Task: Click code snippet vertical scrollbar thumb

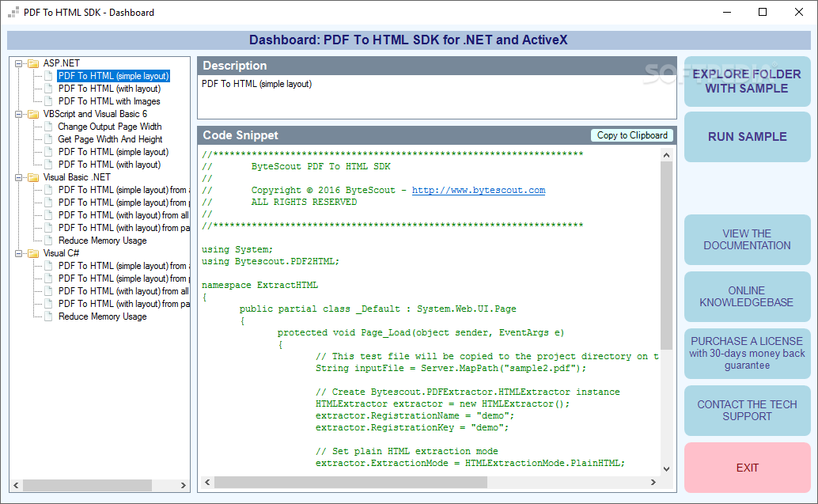Action: tap(666, 255)
